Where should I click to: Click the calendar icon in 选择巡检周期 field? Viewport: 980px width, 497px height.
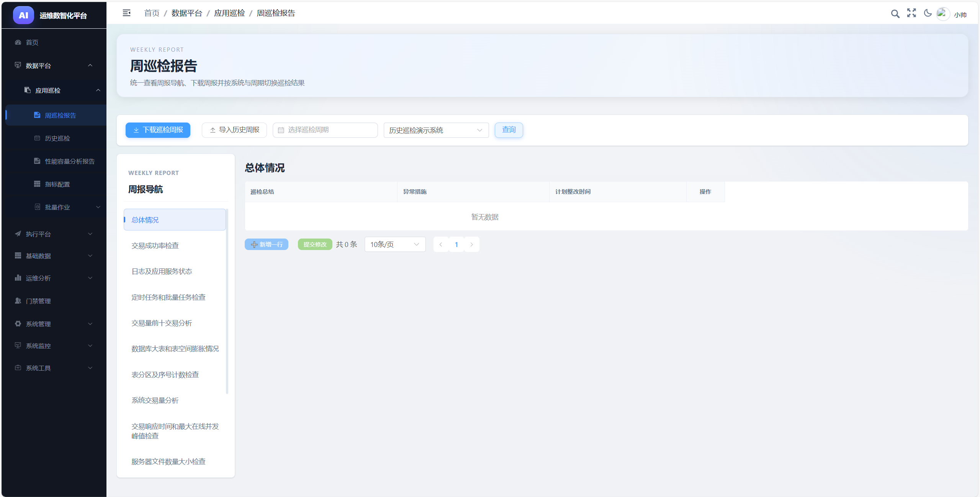(281, 130)
